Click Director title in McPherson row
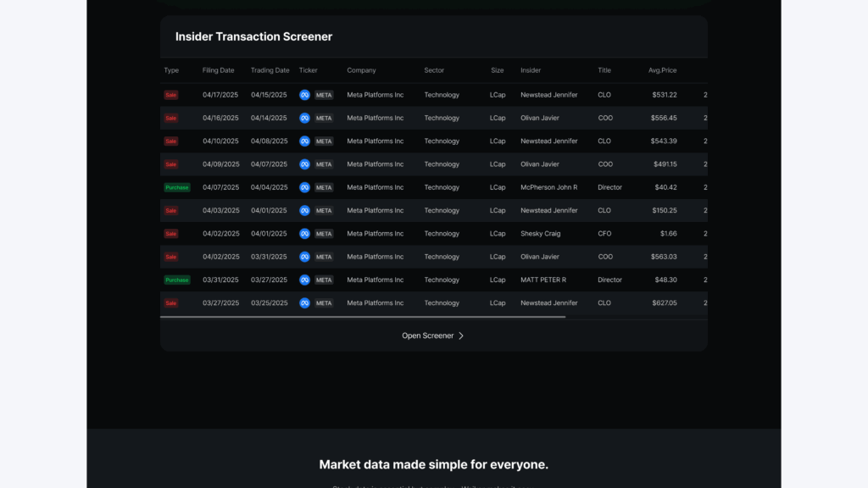Viewport: 868px width, 488px height. click(609, 187)
